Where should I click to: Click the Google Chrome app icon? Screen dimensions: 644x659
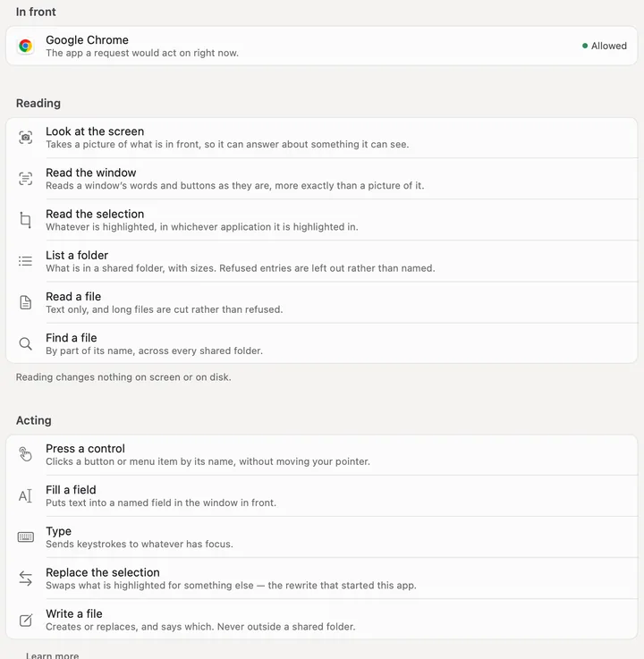pyautogui.click(x=26, y=46)
